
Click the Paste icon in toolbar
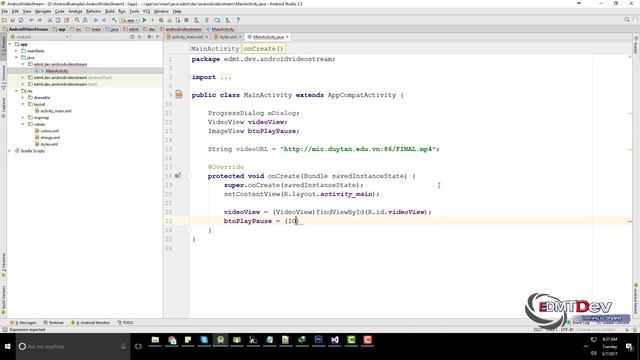(67, 20)
